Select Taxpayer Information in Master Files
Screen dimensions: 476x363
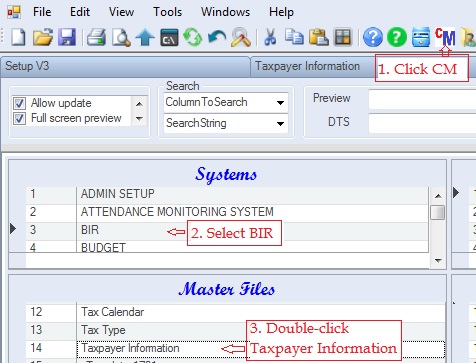click(x=261, y=349)
